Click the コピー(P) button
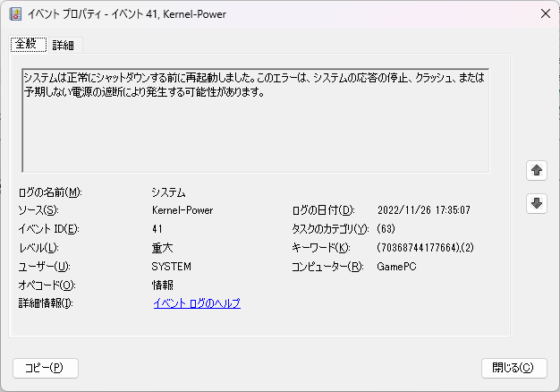Image resolution: width=560 pixels, height=392 pixels. [x=46, y=368]
